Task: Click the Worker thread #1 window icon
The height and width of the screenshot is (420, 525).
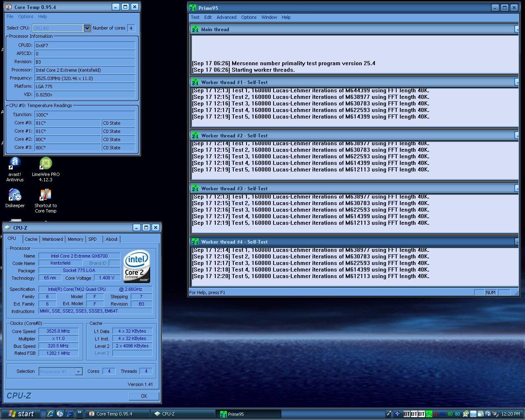Action: [195, 82]
